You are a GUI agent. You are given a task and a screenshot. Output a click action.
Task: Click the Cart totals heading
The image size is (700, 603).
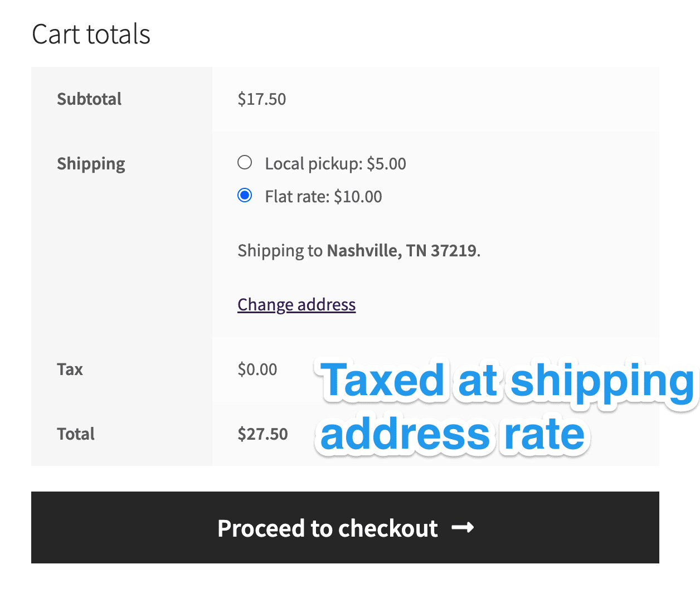(91, 34)
